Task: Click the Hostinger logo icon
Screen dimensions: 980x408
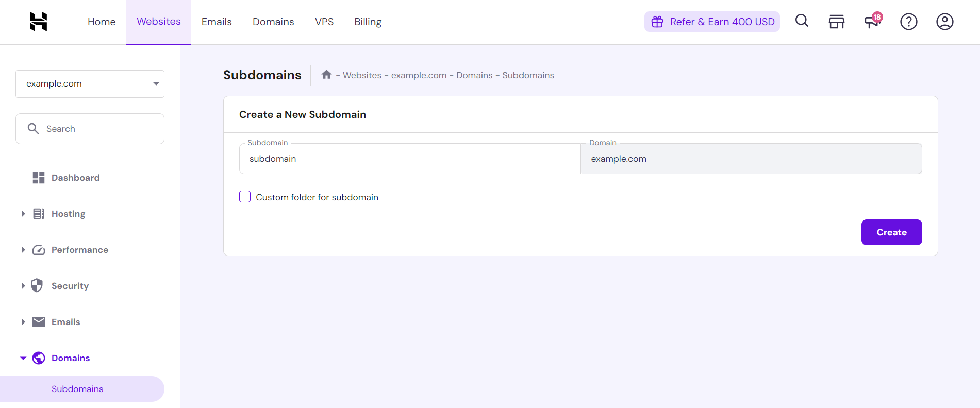Action: [x=39, y=22]
